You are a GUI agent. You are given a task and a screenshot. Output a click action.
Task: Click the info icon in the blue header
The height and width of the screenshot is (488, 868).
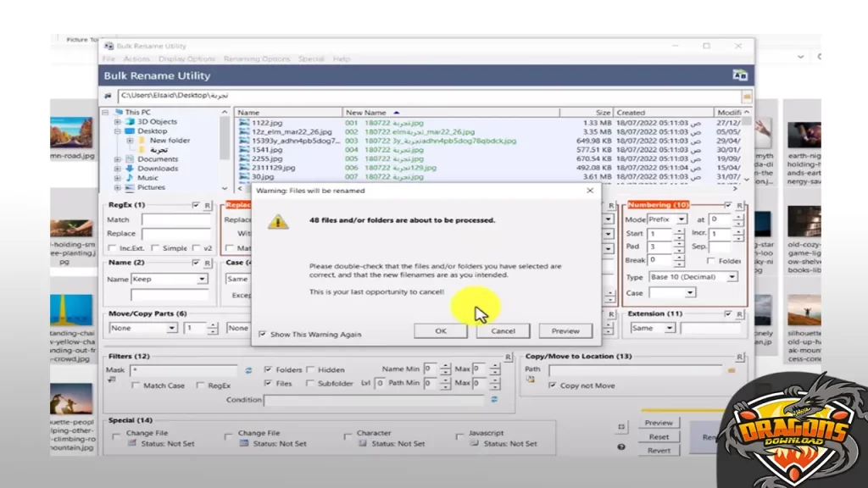point(739,75)
